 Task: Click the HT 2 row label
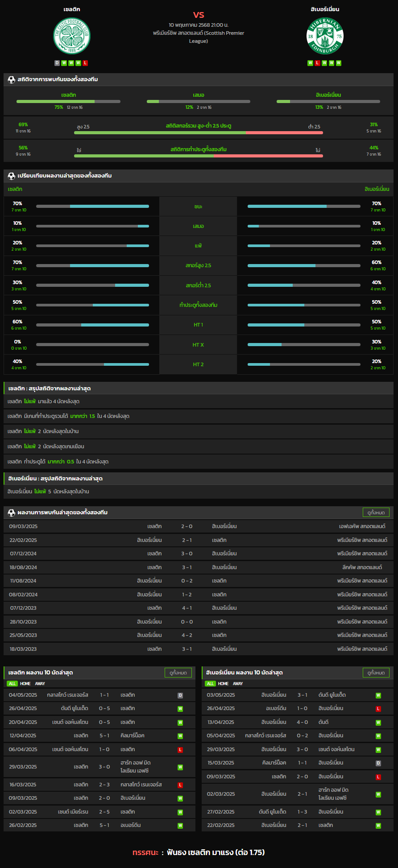pos(199,364)
